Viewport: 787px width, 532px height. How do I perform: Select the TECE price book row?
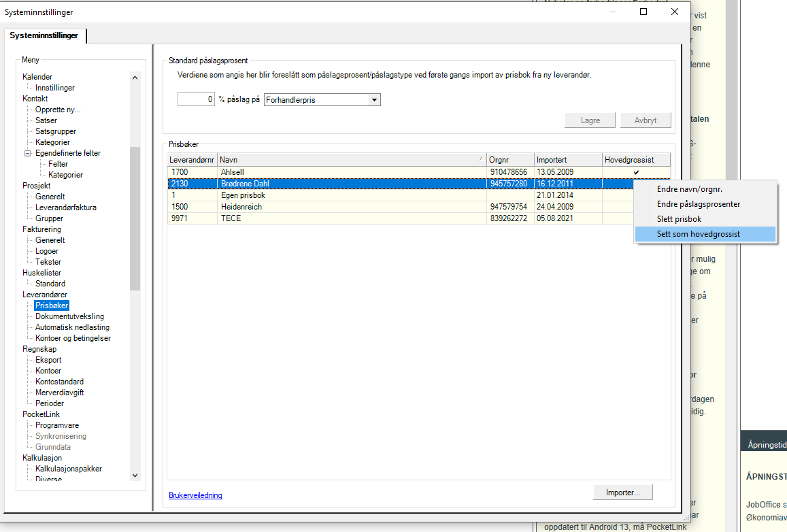[352, 218]
